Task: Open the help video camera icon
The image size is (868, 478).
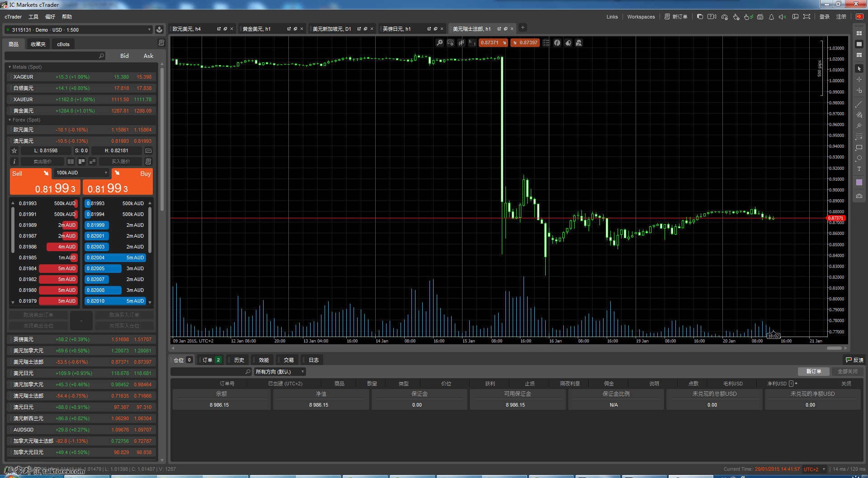Action: point(712,17)
